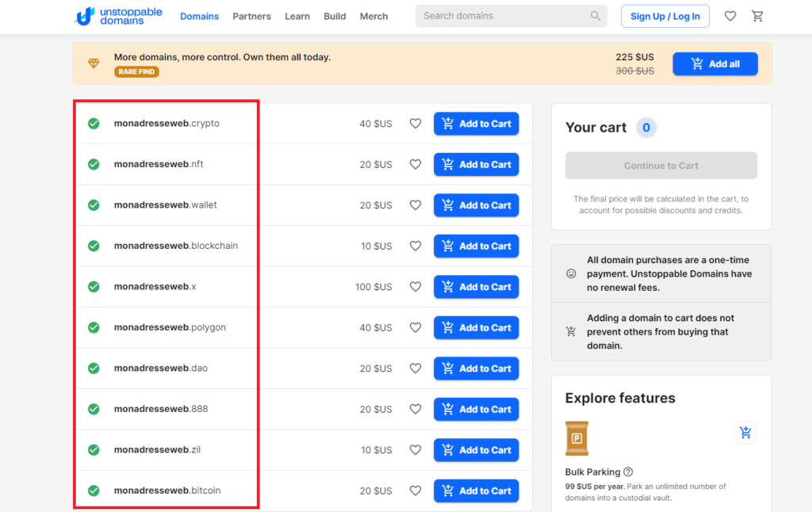Favorite monadresseweb.x with heart icon
812x512 pixels.
(415, 287)
